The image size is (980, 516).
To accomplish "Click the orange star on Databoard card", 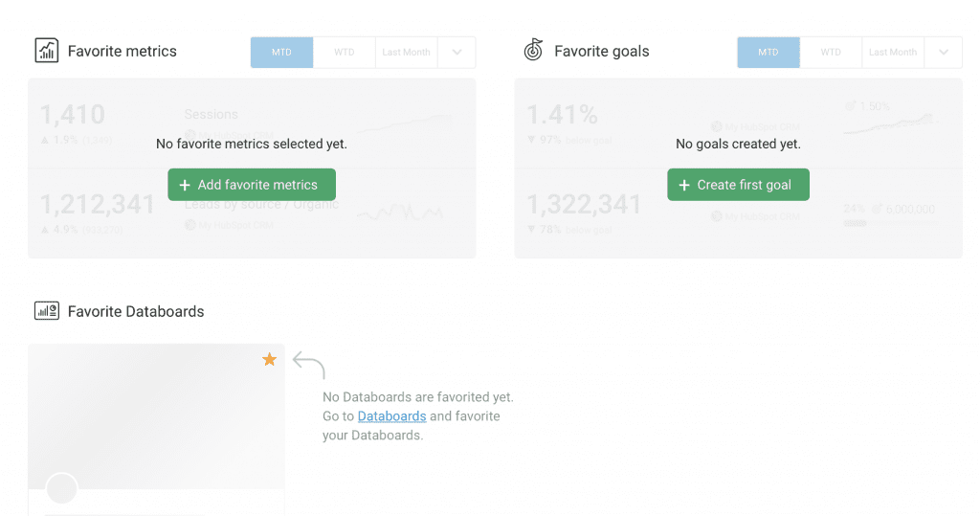I will point(270,360).
